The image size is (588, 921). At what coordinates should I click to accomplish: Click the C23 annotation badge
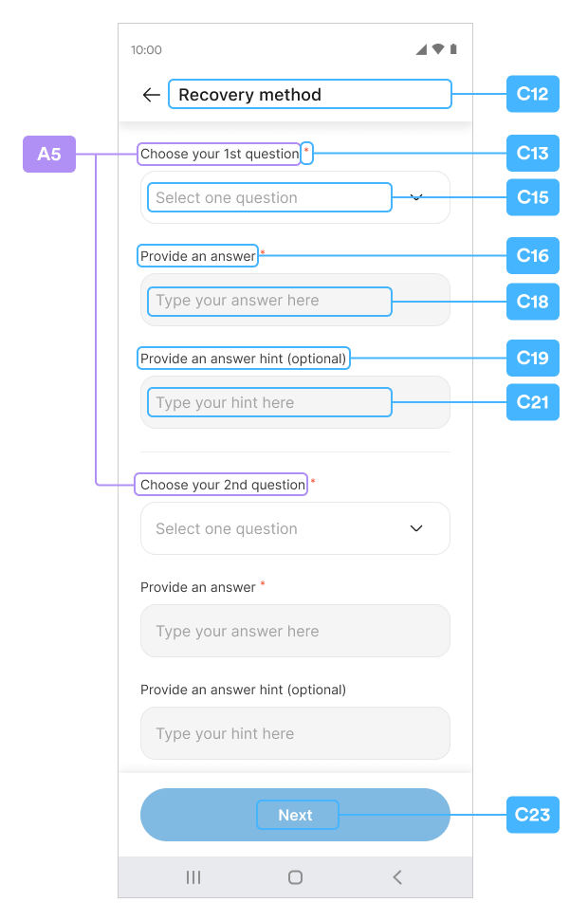click(532, 815)
